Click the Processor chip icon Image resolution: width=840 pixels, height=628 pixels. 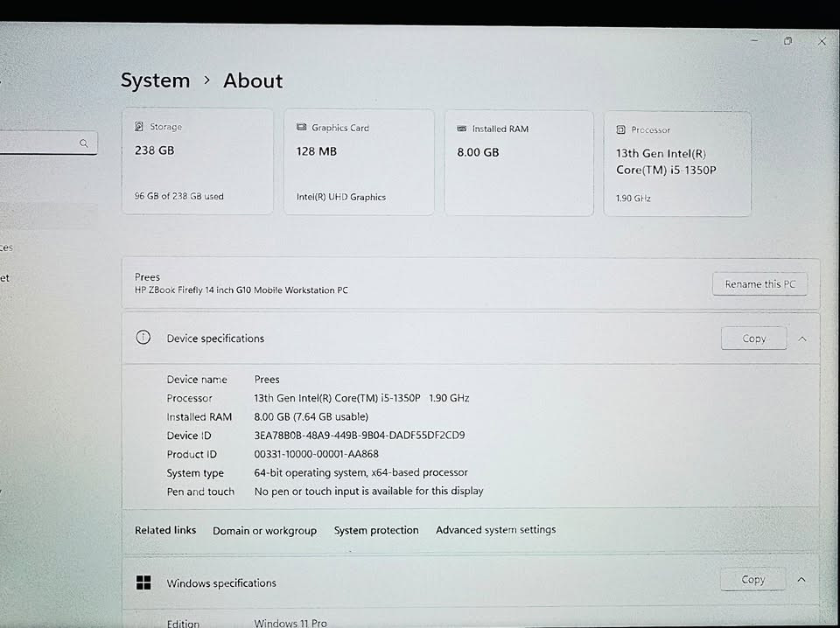point(621,129)
